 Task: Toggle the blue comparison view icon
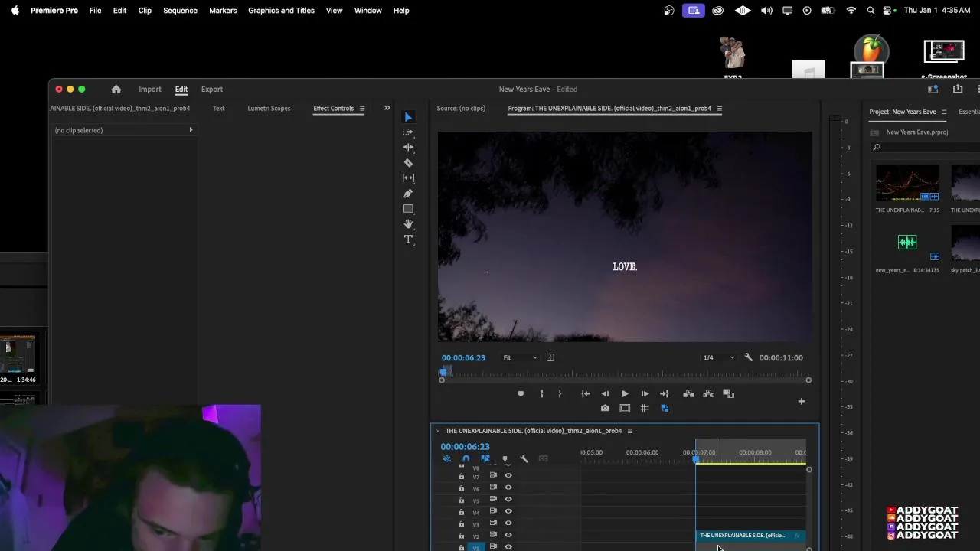pos(664,409)
